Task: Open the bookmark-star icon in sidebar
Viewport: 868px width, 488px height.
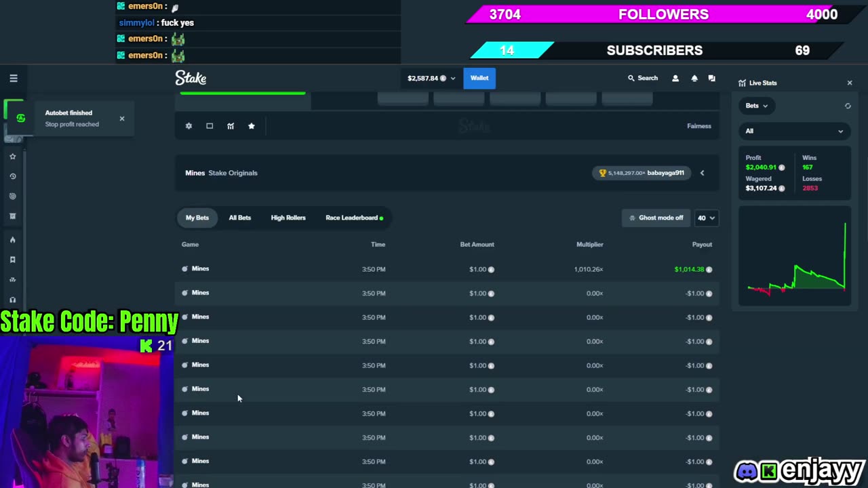Action: (x=12, y=260)
